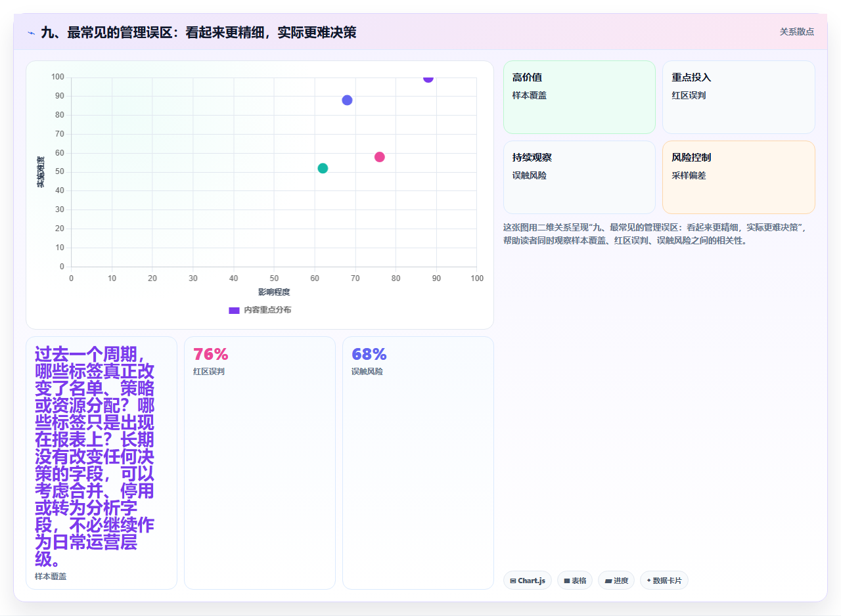This screenshot has height=616, width=841.
Task: Open the 高价值 样本覆盖 quadrant card
Action: pos(580,97)
